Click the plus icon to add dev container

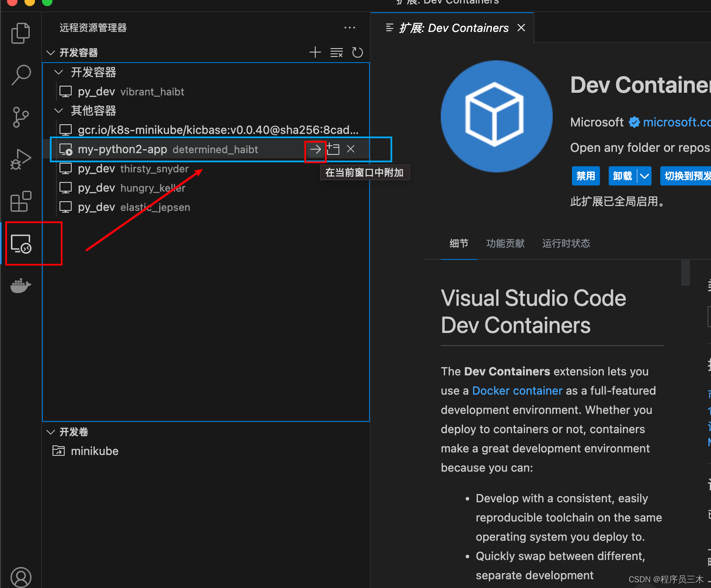[x=315, y=52]
